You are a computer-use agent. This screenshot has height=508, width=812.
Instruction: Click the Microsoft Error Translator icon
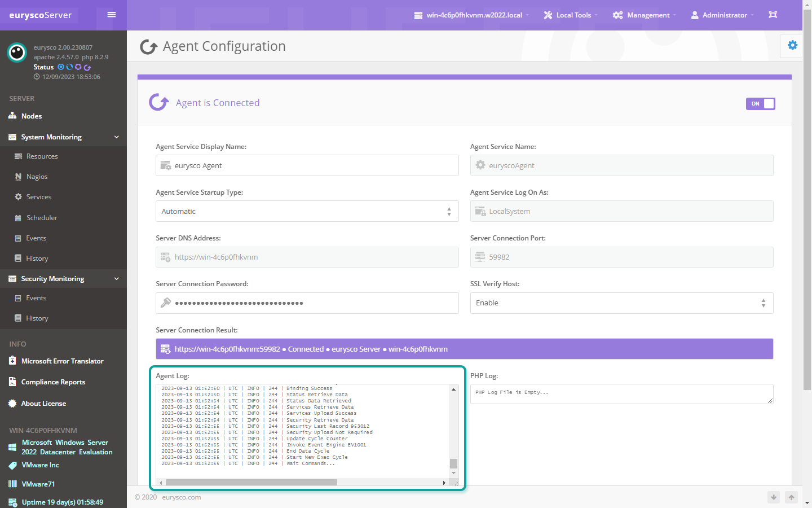coord(12,361)
